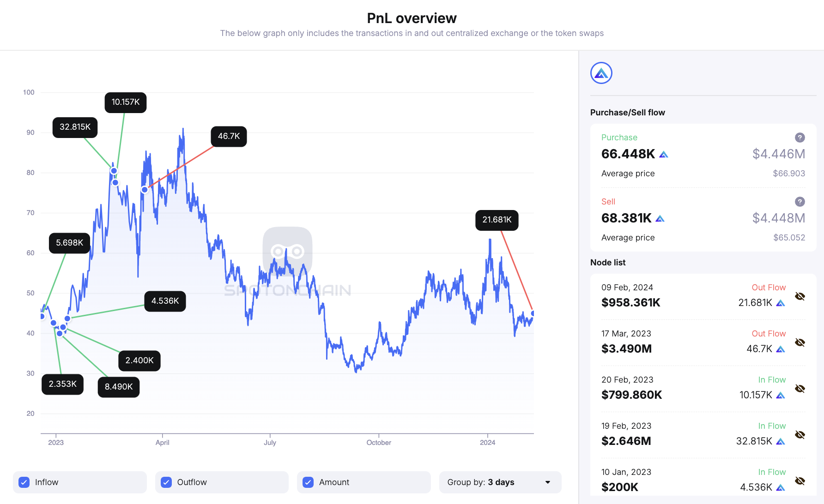The width and height of the screenshot is (824, 504).
Task: Click the Sell help question mark icon
Action: 800,202
